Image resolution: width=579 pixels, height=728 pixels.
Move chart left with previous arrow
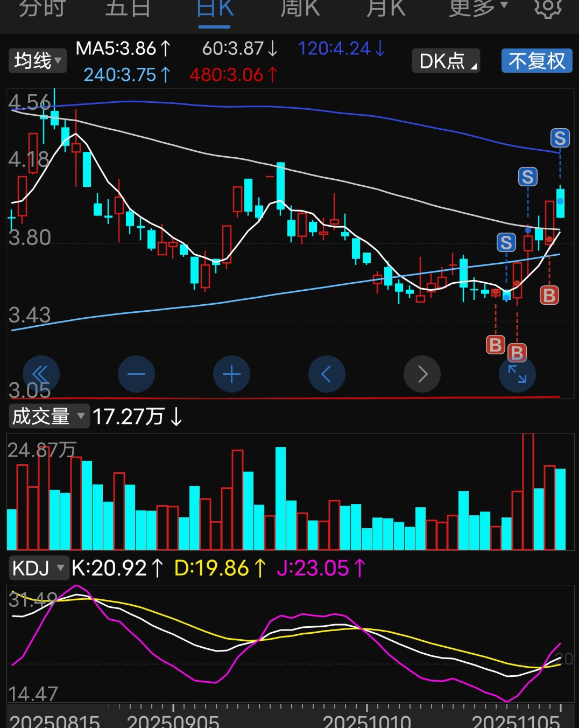(x=327, y=374)
